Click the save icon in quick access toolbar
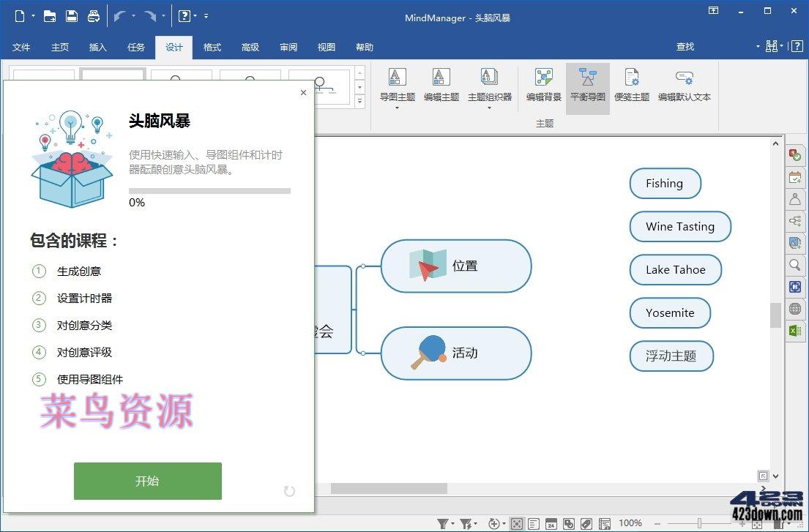This screenshot has width=809, height=532. (72, 15)
